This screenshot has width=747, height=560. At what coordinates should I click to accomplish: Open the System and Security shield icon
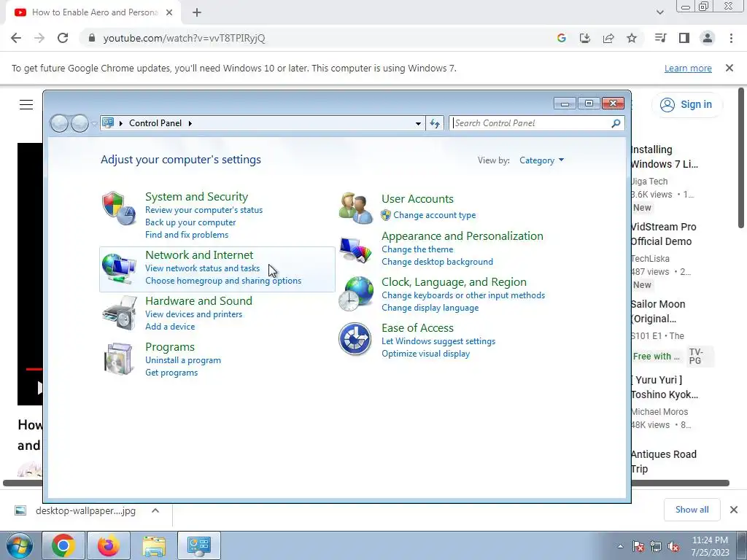(x=119, y=209)
